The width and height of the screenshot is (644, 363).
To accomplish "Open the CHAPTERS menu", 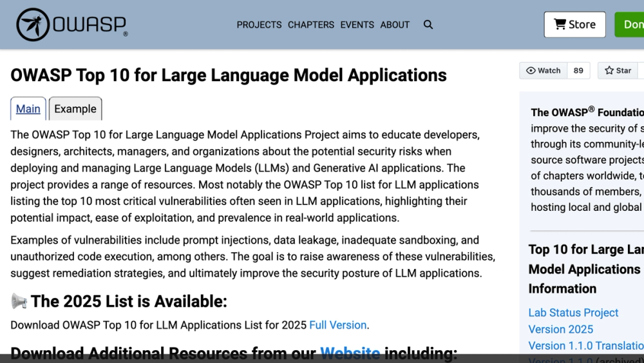I will (311, 25).
